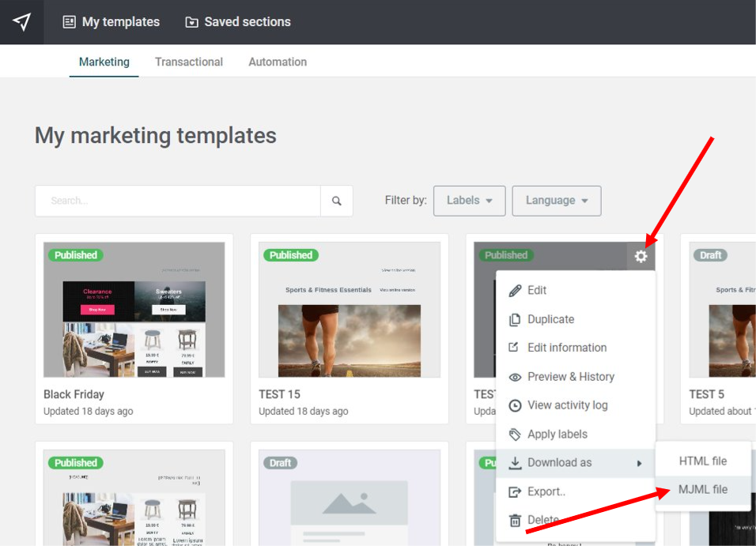Screen dimensions: 756x546
Task: Click the TEST 5 template title
Action: (x=706, y=394)
